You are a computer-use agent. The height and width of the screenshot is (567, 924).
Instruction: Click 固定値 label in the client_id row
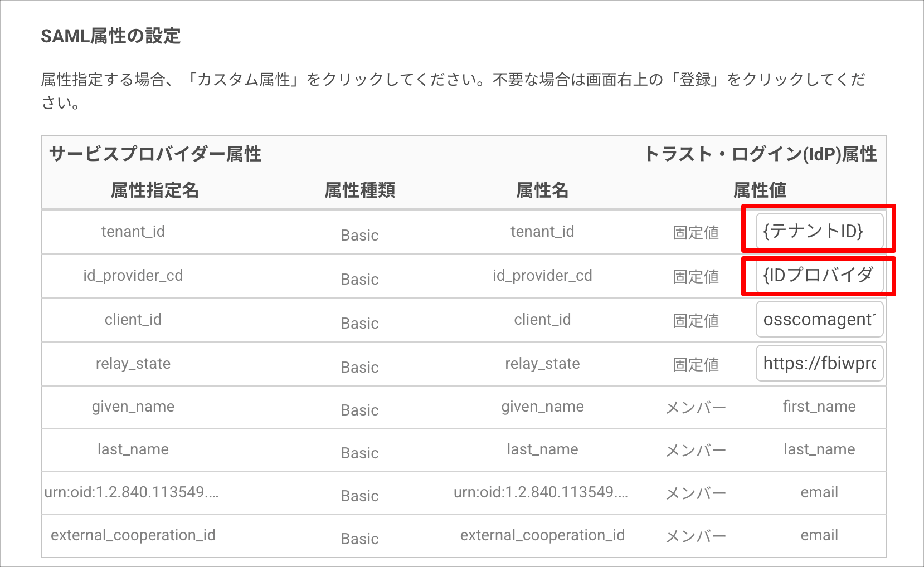coord(696,321)
